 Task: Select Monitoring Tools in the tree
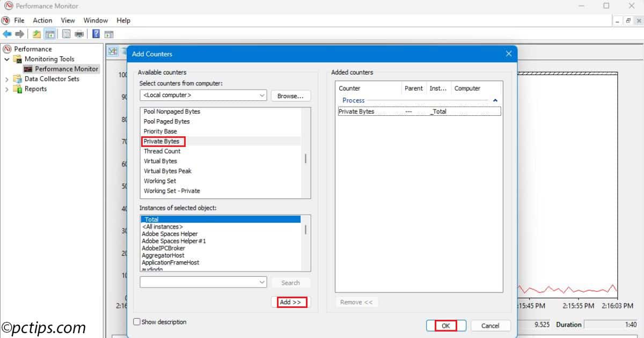49,59
